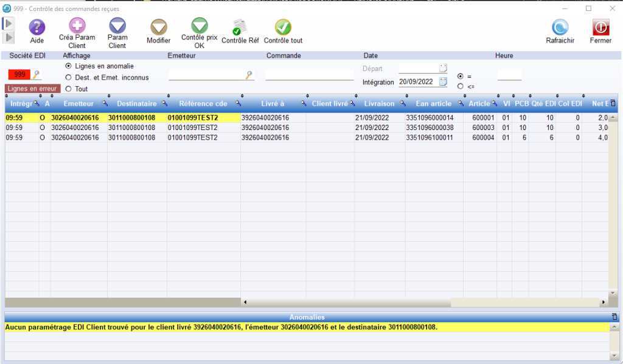This screenshot has height=364, width=623.
Task: Click the Contrôle tout icon
Action: coord(283,28)
